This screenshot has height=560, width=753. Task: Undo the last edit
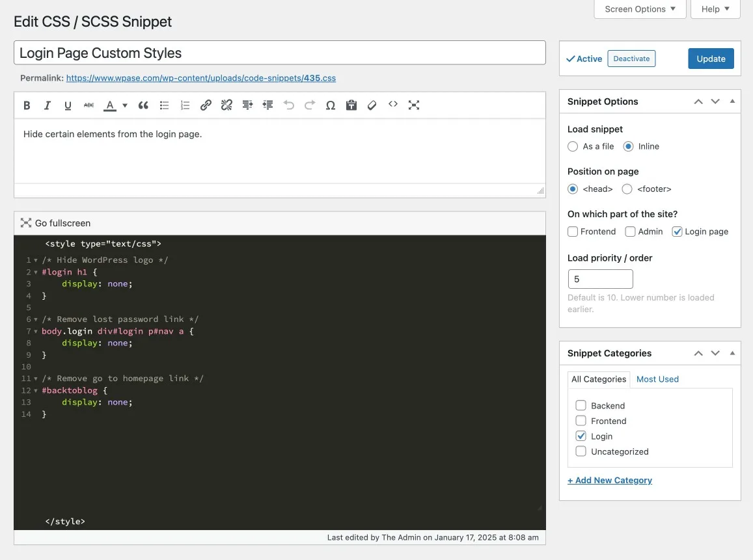click(288, 105)
